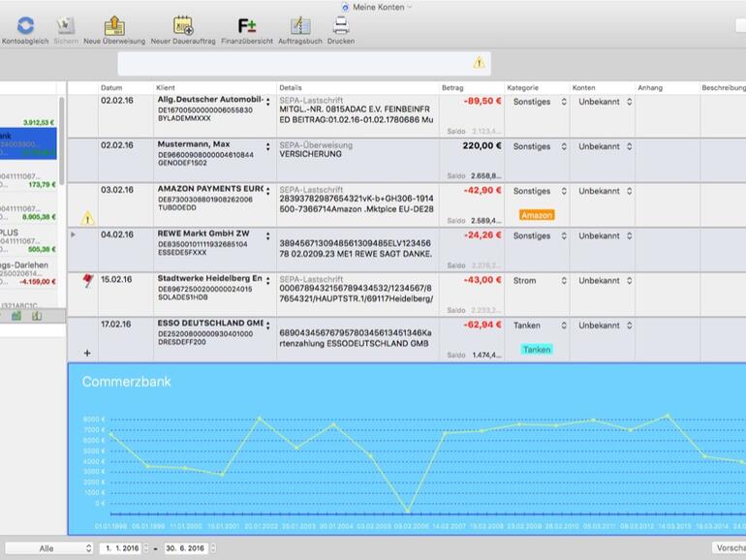Image resolution: width=746 pixels, height=560 pixels.
Task: Click the VERSICHERUNG details text
Action: tap(310, 154)
